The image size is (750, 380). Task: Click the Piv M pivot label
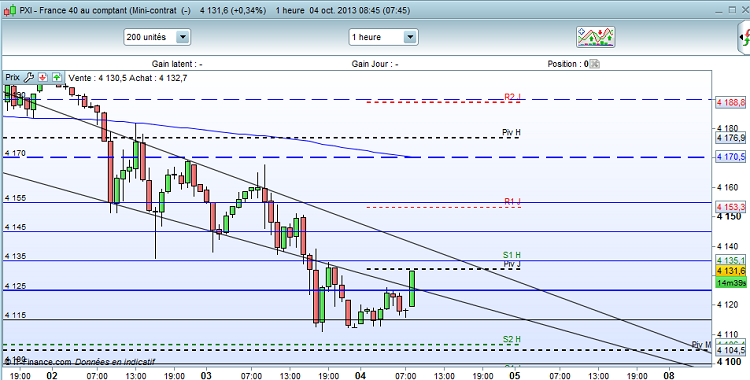(701, 345)
